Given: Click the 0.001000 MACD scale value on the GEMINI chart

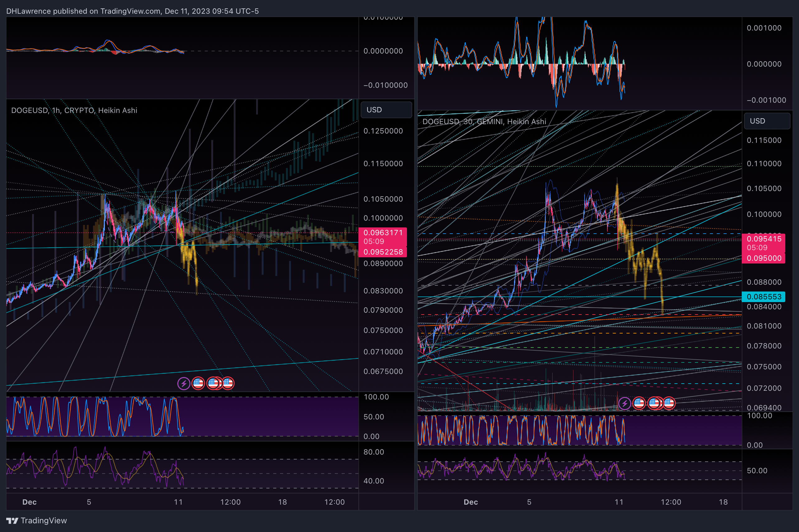Looking at the screenshot, I should click(764, 28).
